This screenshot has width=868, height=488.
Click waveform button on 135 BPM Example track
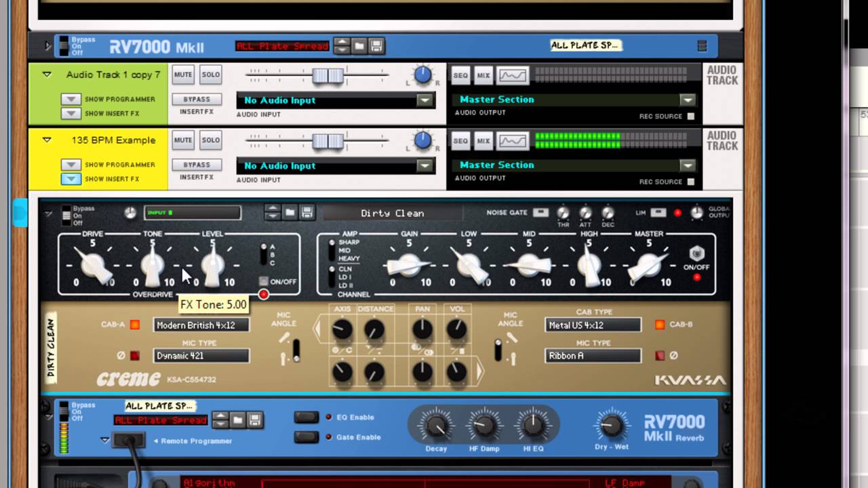(513, 141)
